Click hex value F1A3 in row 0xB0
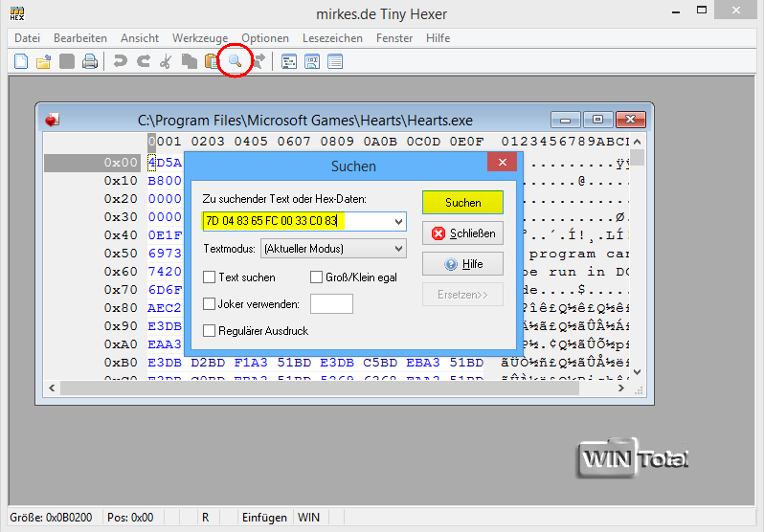 click(251, 363)
